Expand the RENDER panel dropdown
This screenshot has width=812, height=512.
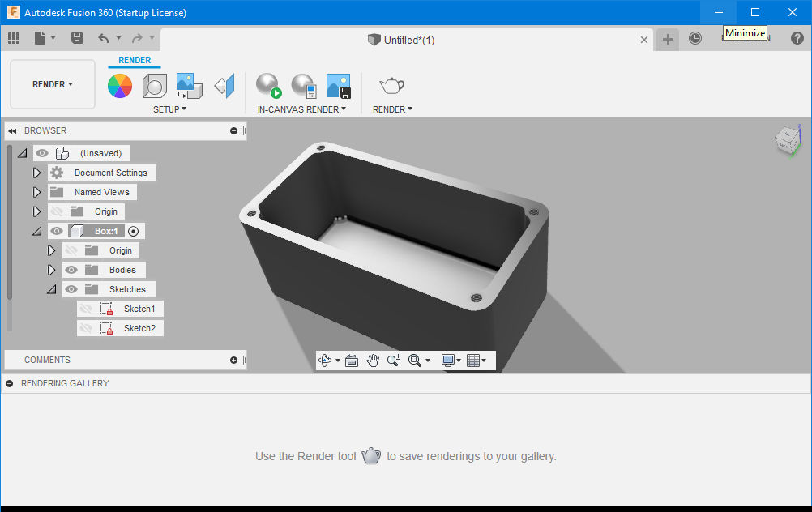(x=392, y=109)
